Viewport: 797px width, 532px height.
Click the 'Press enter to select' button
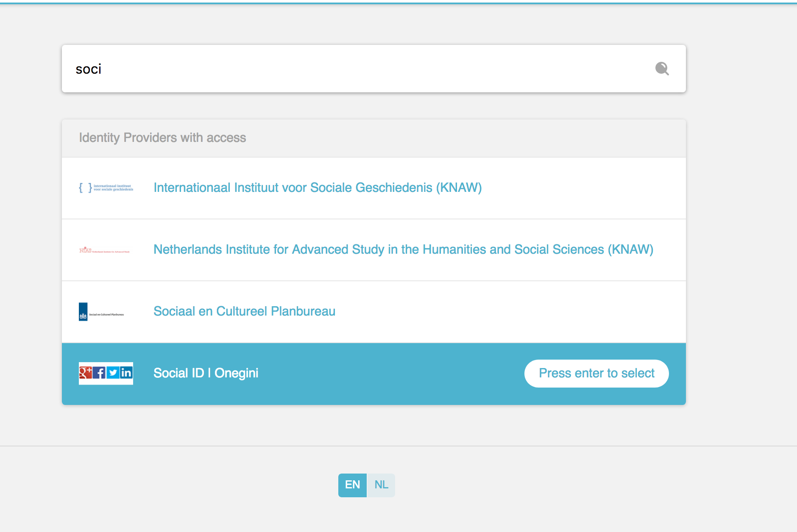pyautogui.click(x=596, y=374)
